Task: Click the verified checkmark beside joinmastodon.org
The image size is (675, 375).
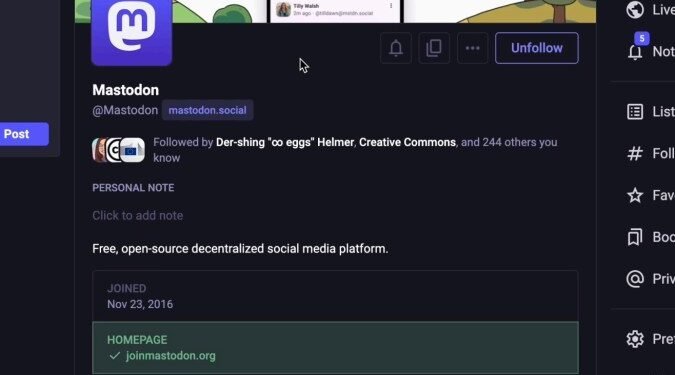Action: coord(115,356)
